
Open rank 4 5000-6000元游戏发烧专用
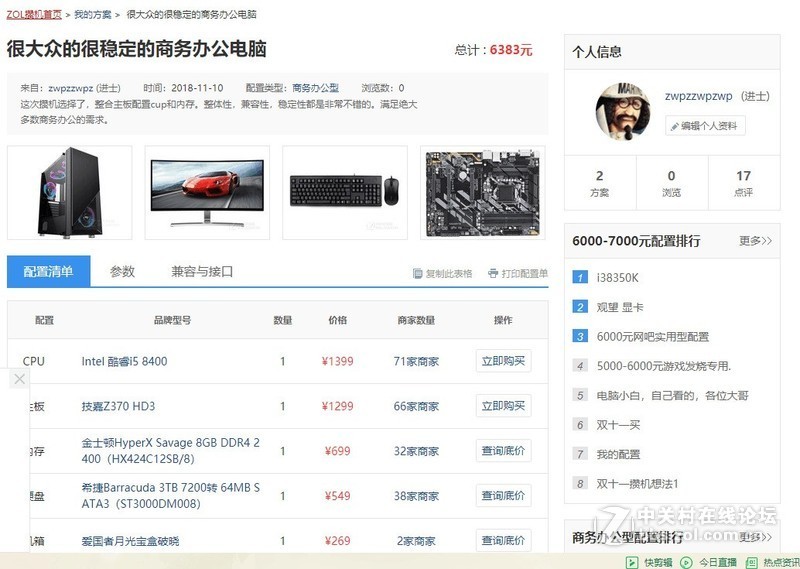click(664, 366)
